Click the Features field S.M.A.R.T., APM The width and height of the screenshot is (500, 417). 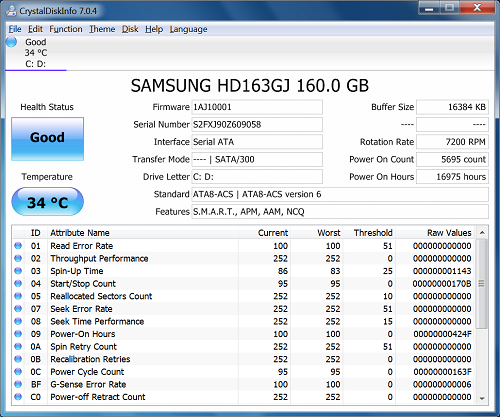tap(340, 212)
